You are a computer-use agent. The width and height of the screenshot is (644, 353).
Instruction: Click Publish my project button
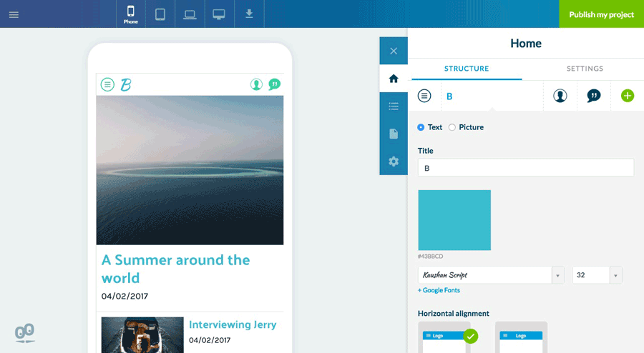(601, 14)
